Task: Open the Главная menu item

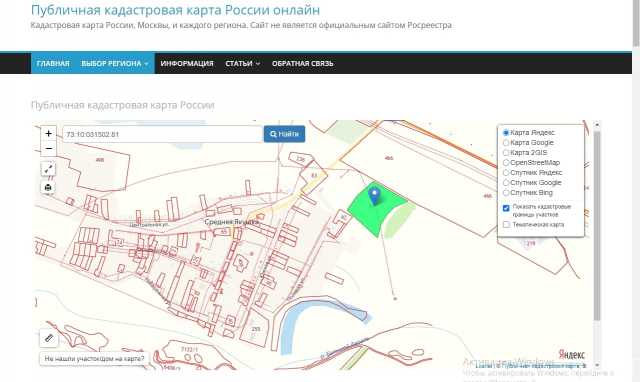Action: point(53,64)
